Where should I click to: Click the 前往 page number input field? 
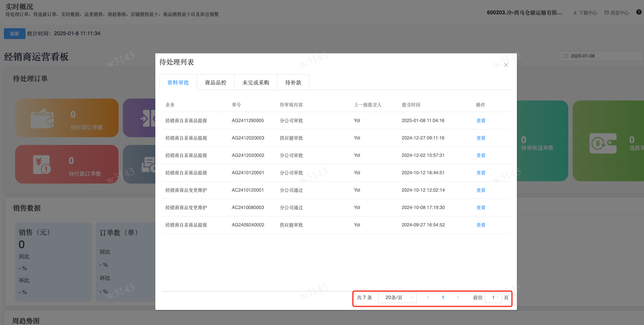click(x=493, y=298)
